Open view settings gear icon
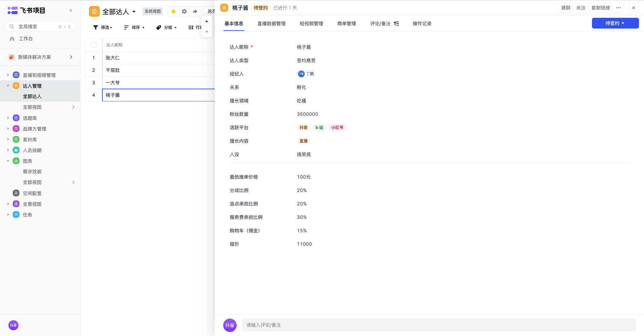The image size is (644, 336). click(184, 11)
